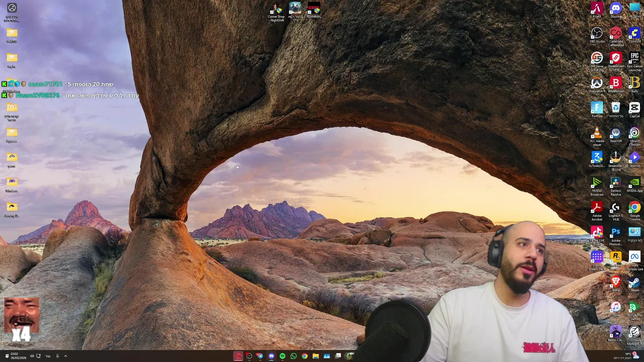
Task: Open the Fortnite desktop shortcut
Action: [597, 110]
